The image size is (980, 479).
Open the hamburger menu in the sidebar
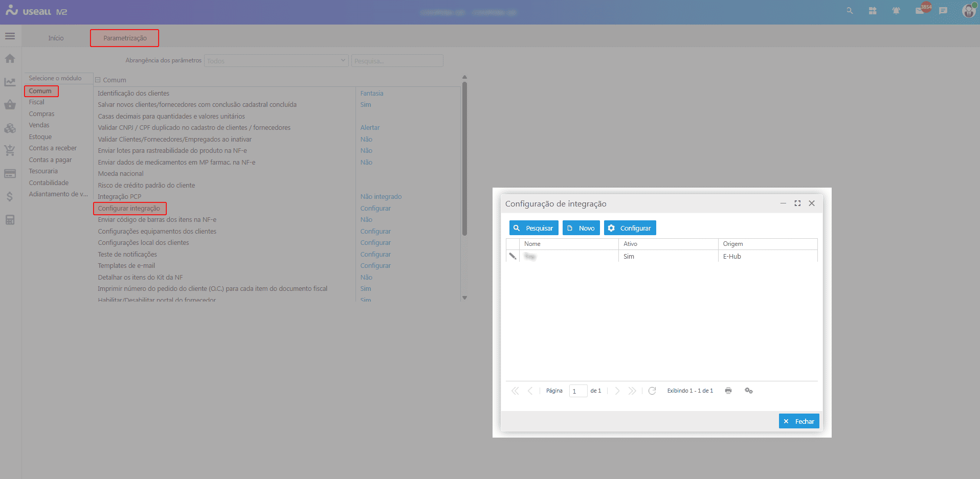click(x=10, y=36)
